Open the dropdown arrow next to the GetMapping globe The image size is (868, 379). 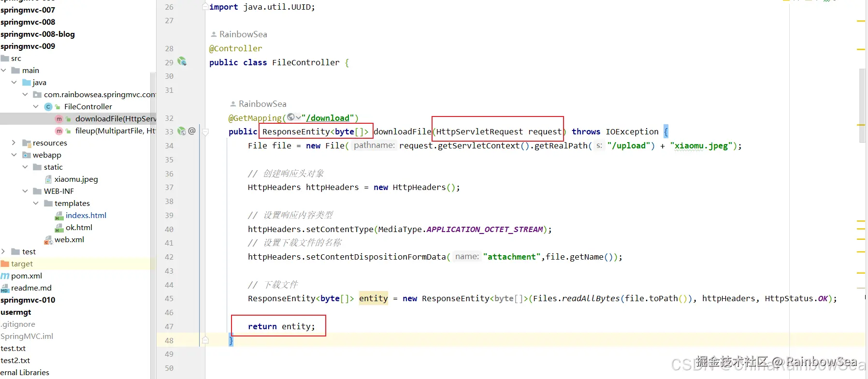tap(298, 117)
